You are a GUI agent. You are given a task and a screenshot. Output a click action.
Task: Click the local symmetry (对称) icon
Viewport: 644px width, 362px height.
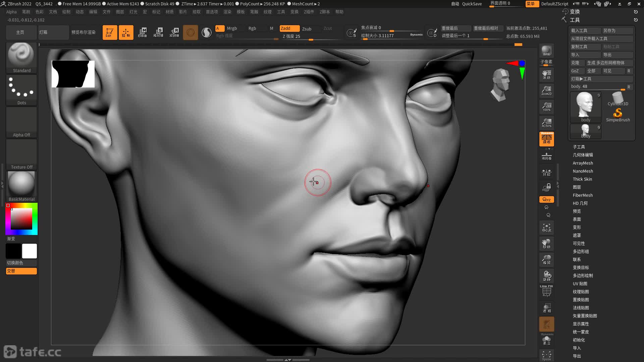pos(546,172)
